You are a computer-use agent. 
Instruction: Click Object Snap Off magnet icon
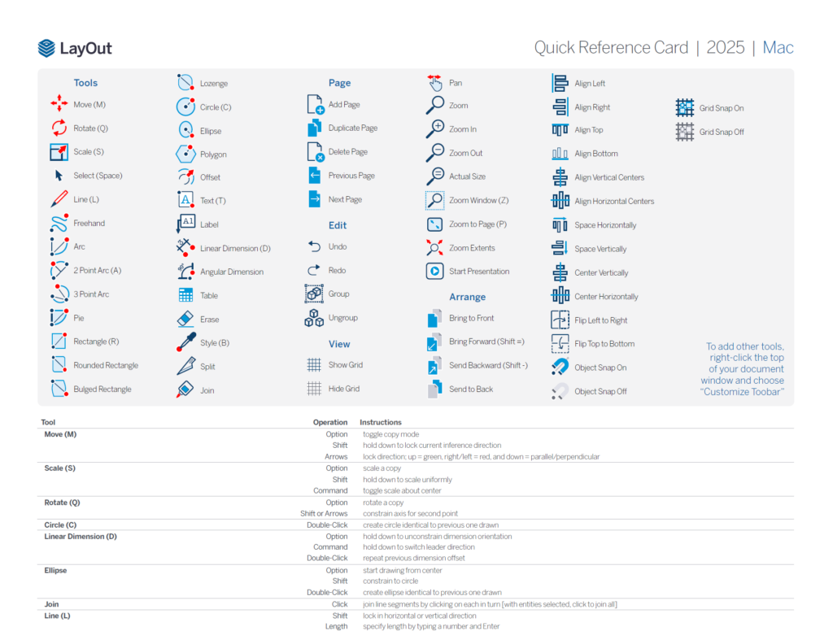tap(560, 391)
